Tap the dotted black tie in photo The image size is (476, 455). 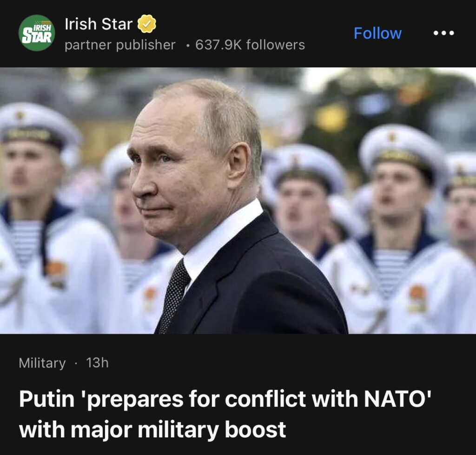pos(174,296)
